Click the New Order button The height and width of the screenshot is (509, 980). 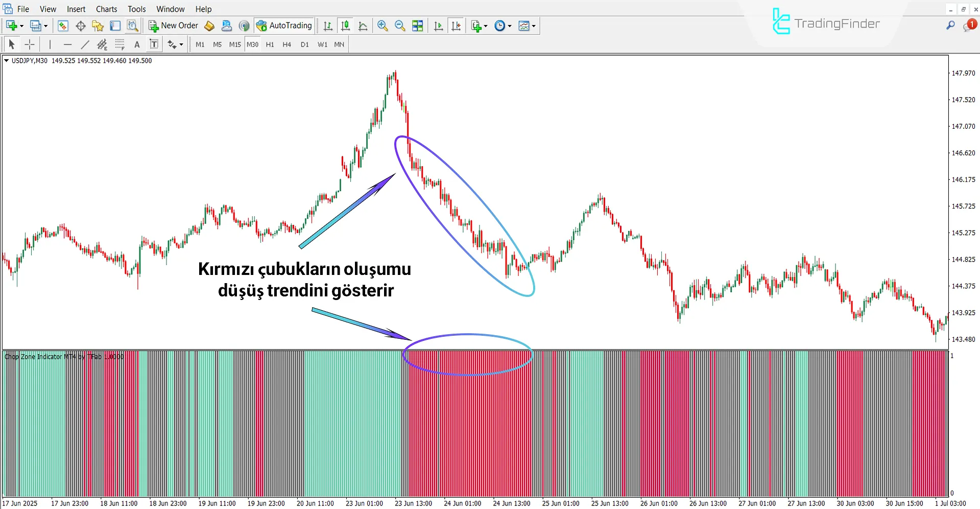(173, 26)
